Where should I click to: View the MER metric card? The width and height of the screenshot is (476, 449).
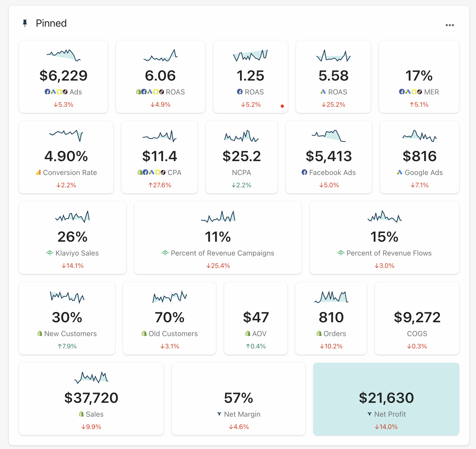coord(419,77)
